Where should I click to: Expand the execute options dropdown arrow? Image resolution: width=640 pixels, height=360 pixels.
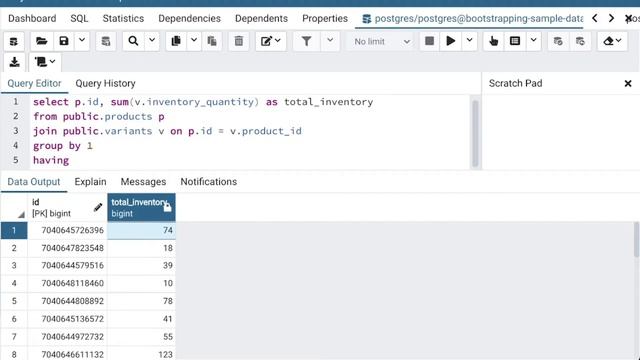[469, 41]
